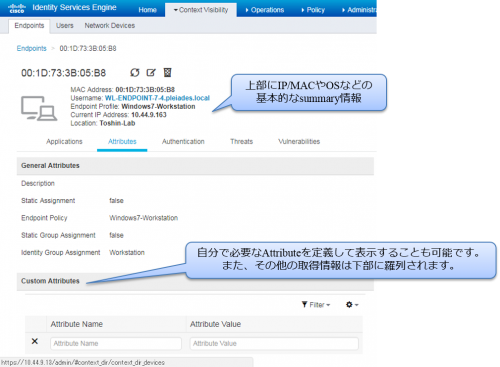Edit endpoint with the pencil icon
The height and width of the screenshot is (367, 500).
coord(151,72)
